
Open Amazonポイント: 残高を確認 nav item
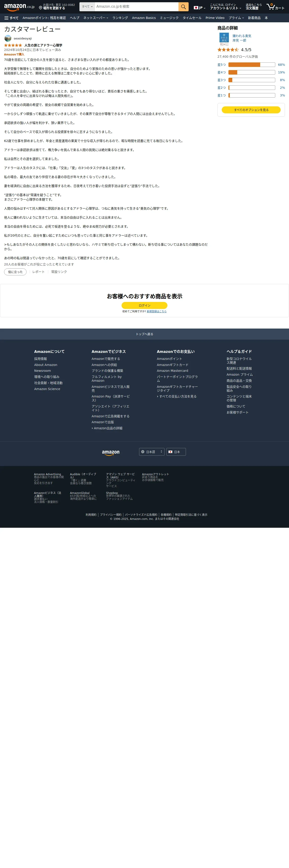point(44,18)
